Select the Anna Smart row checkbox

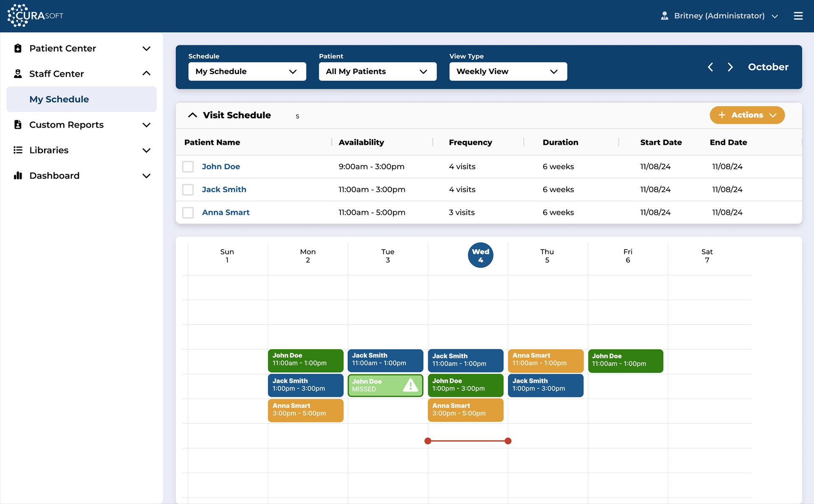point(188,212)
